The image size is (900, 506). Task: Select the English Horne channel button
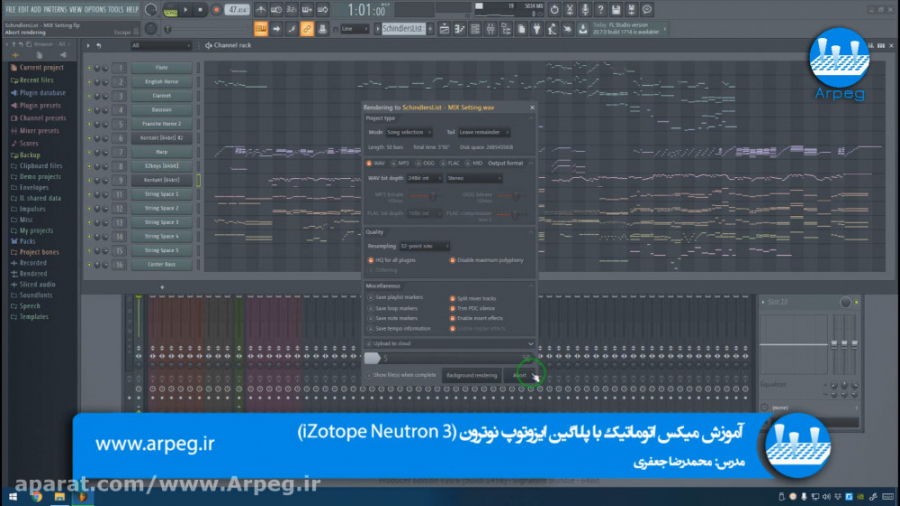pos(161,82)
